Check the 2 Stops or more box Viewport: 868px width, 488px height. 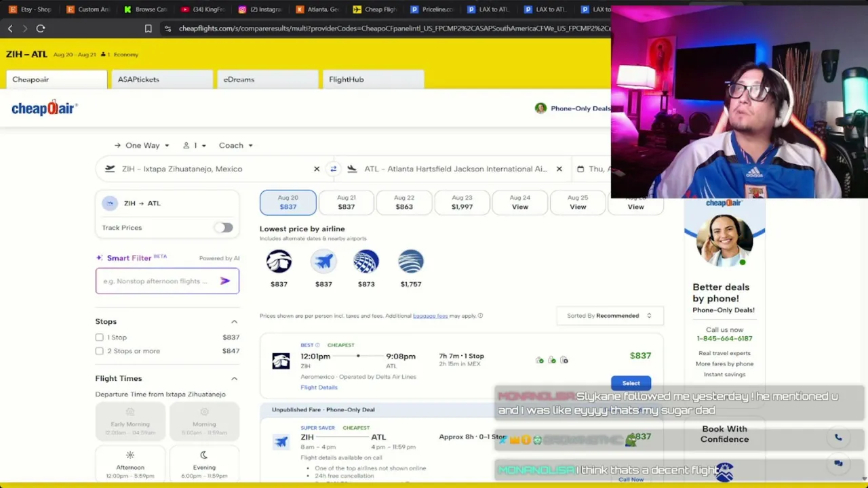pyautogui.click(x=100, y=351)
